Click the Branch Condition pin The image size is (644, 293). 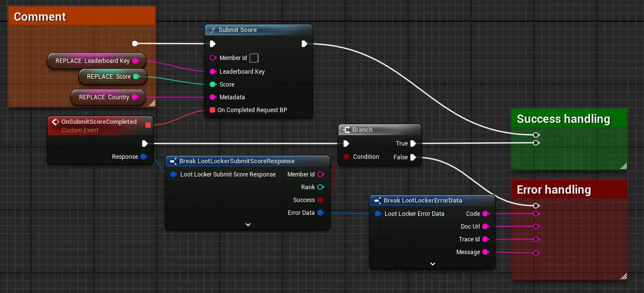pyautogui.click(x=346, y=157)
